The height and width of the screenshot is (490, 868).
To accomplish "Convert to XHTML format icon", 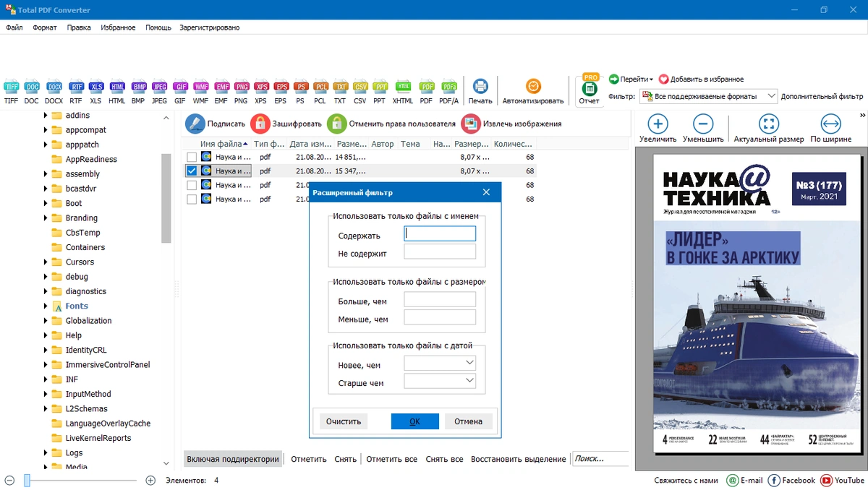I will 403,87.
